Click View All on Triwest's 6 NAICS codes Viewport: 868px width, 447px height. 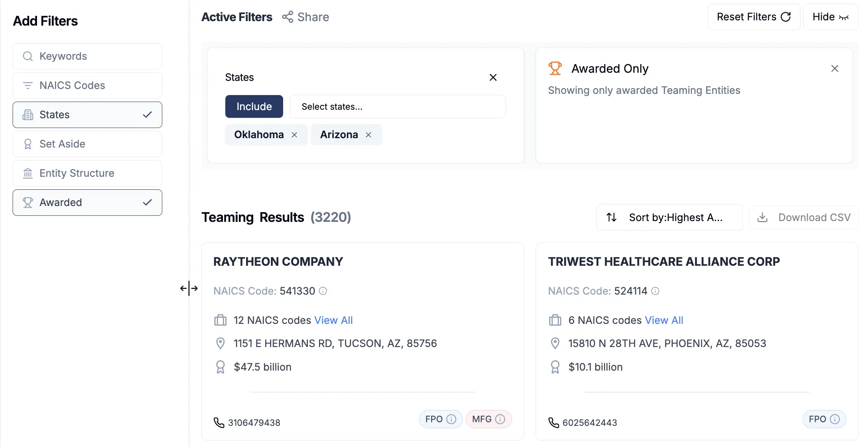point(664,320)
